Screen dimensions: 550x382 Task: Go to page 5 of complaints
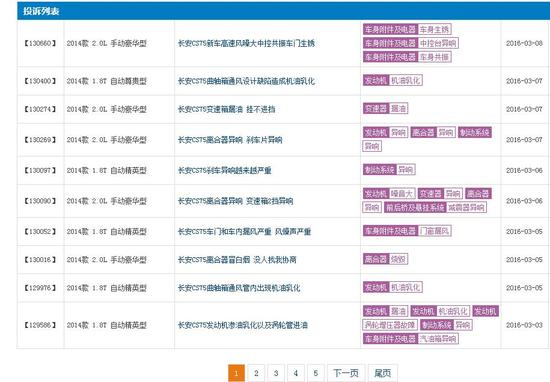315,373
